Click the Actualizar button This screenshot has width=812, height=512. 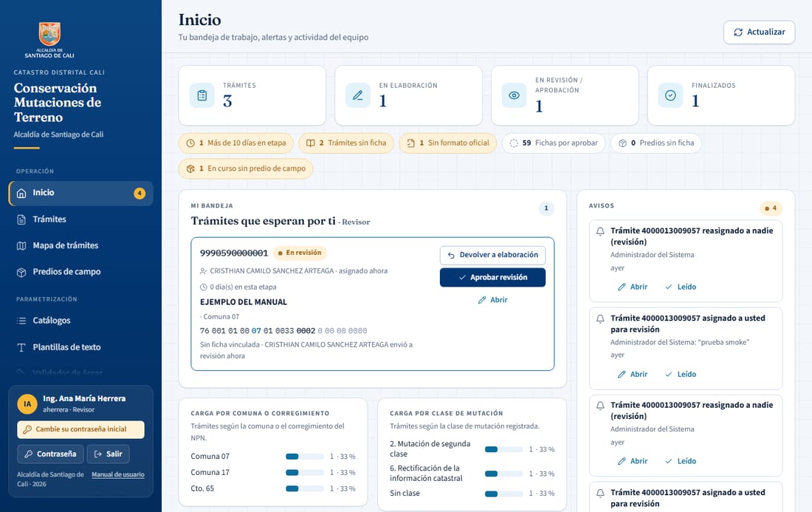pos(759,32)
